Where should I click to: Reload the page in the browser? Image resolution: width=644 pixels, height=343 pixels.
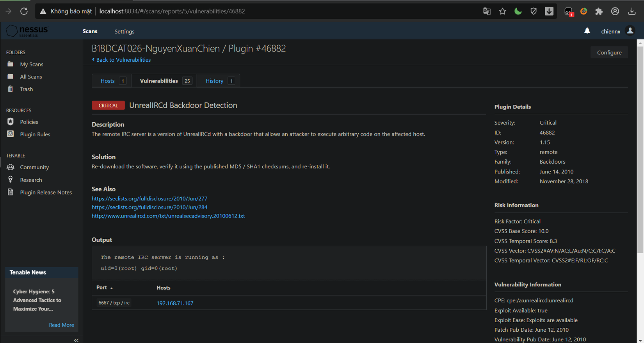pyautogui.click(x=24, y=11)
